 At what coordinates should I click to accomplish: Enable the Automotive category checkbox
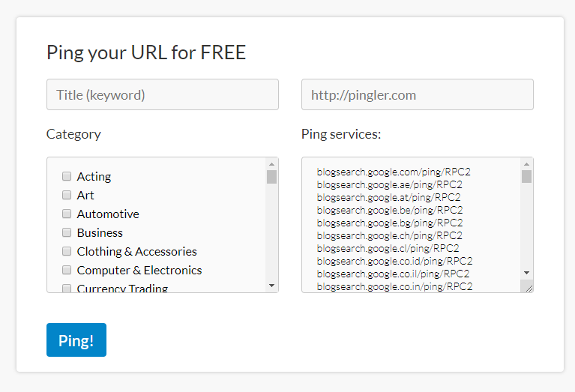(x=67, y=214)
